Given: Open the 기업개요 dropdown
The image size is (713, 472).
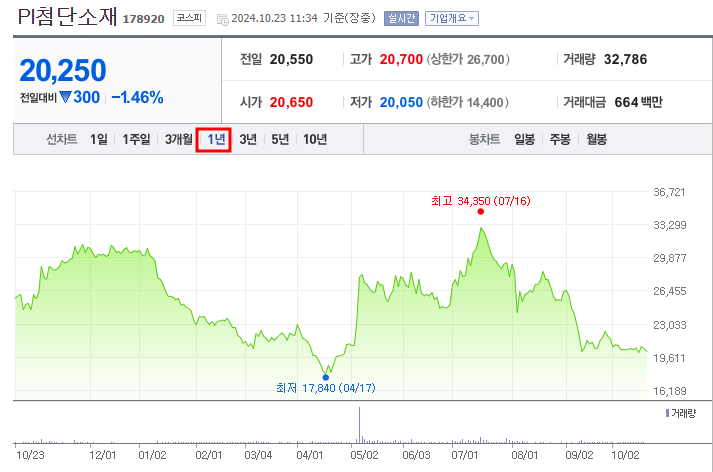Looking at the screenshot, I should tap(452, 18).
